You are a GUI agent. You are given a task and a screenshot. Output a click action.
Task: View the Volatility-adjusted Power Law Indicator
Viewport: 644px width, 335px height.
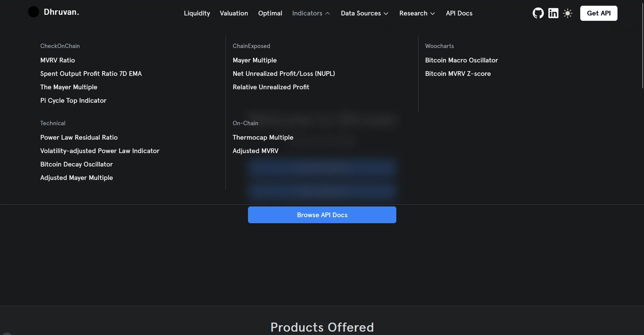point(100,151)
